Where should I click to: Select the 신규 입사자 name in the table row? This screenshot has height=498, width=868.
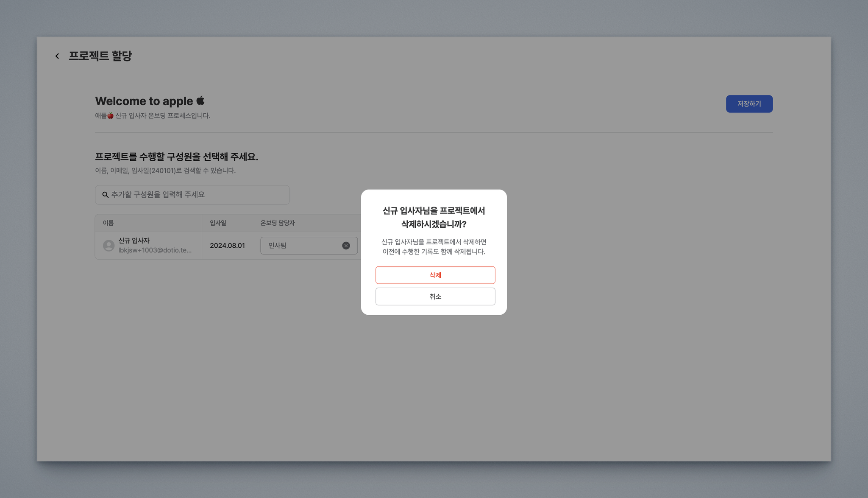point(134,241)
